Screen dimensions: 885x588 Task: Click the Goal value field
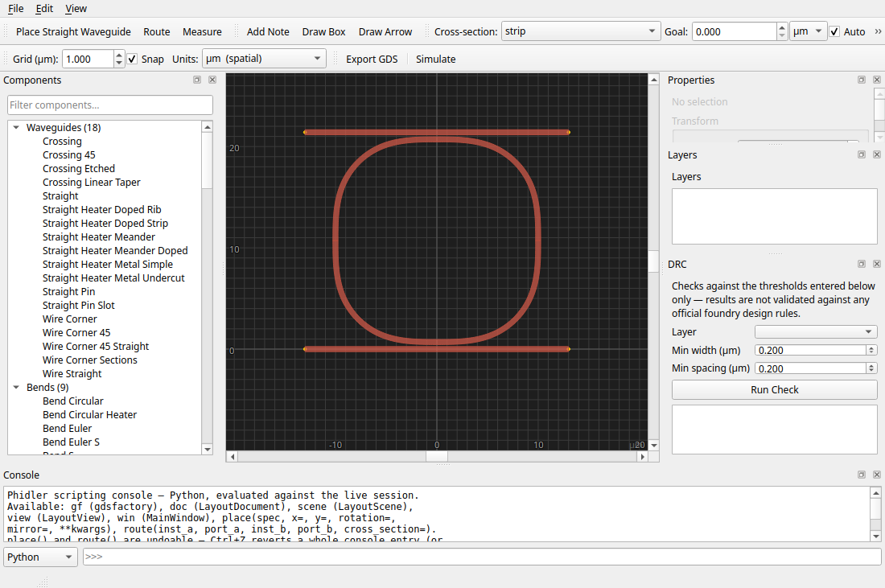tap(734, 31)
